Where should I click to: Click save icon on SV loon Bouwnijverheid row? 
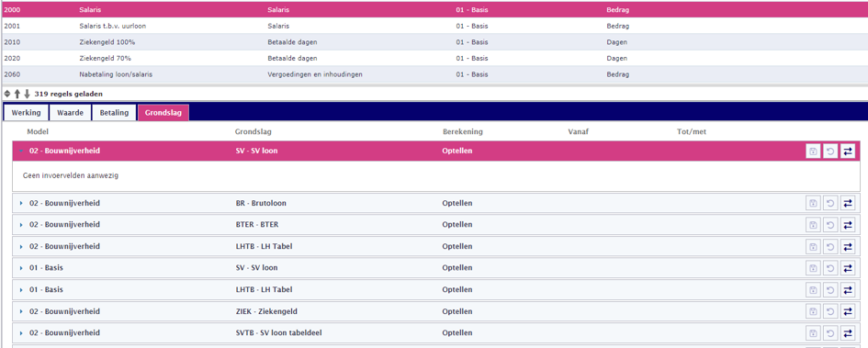tap(813, 151)
